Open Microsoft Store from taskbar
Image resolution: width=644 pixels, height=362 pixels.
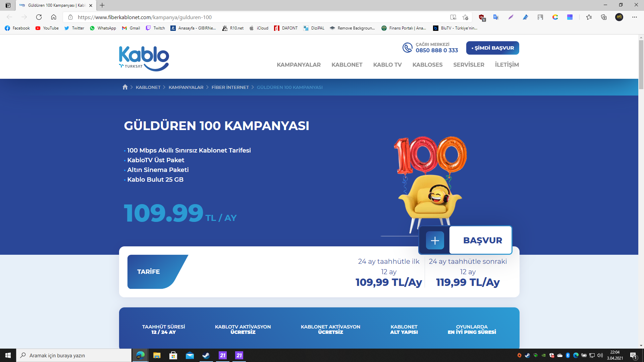point(173,355)
